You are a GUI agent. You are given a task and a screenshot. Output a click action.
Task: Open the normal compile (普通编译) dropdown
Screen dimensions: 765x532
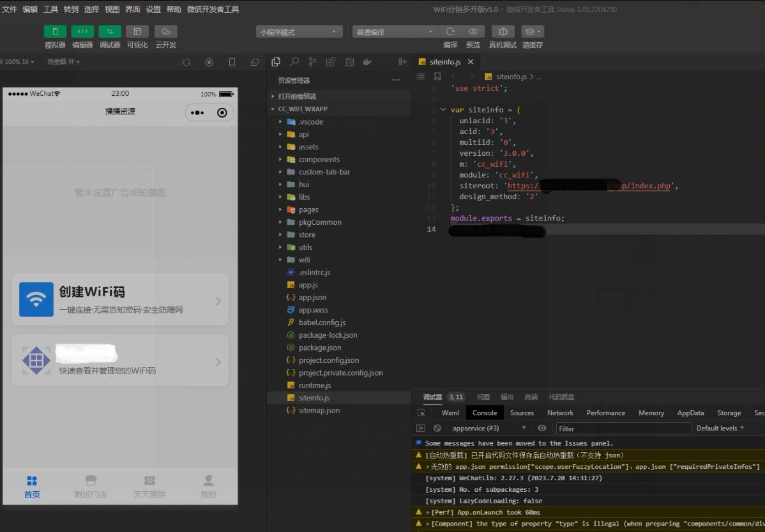[395, 32]
